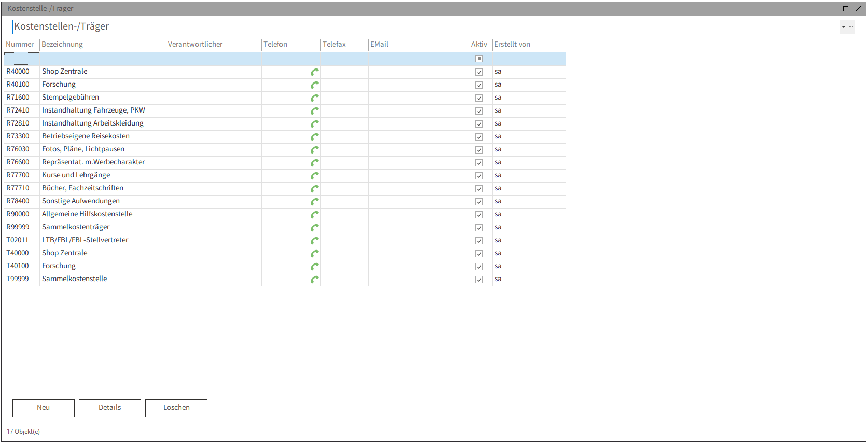
Task: Click phone icon in Forschung R40100 row
Action: coord(315,85)
